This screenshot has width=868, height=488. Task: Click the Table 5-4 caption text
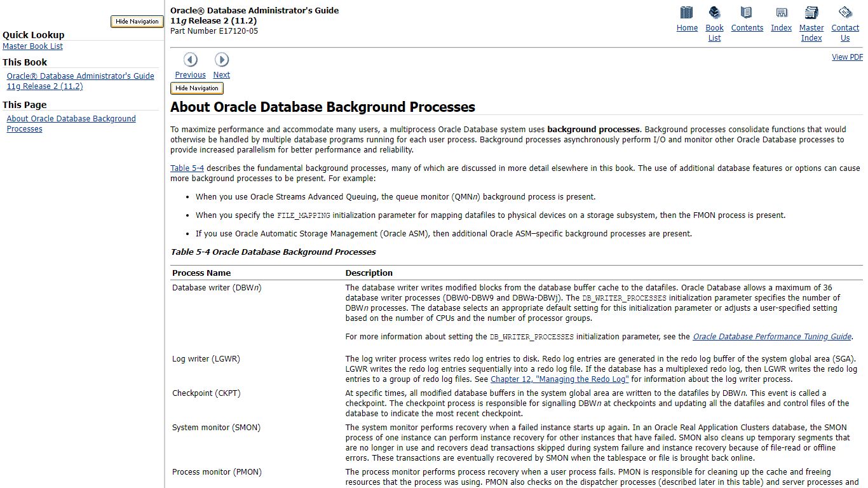click(x=273, y=252)
